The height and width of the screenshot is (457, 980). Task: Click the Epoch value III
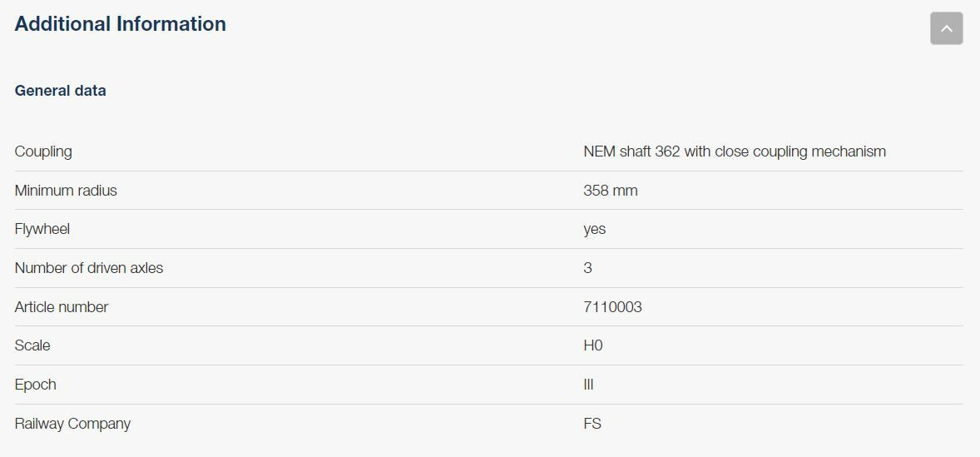[x=589, y=385]
